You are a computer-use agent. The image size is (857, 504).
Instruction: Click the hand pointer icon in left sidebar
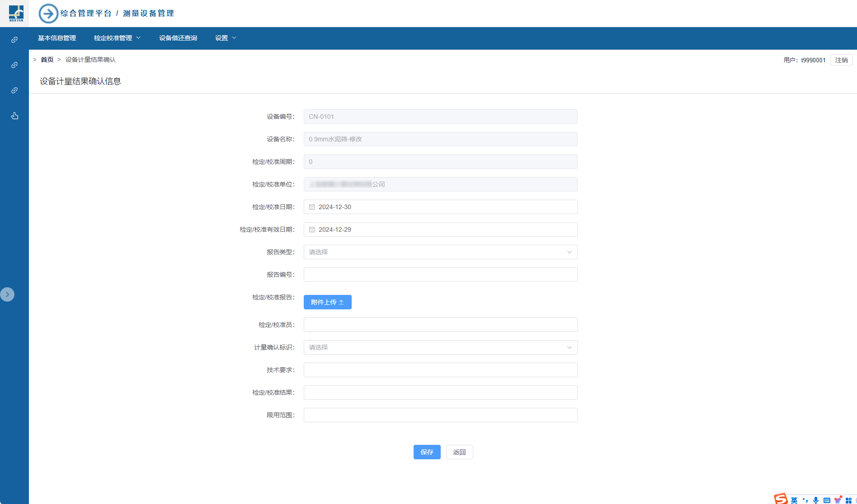click(x=14, y=116)
